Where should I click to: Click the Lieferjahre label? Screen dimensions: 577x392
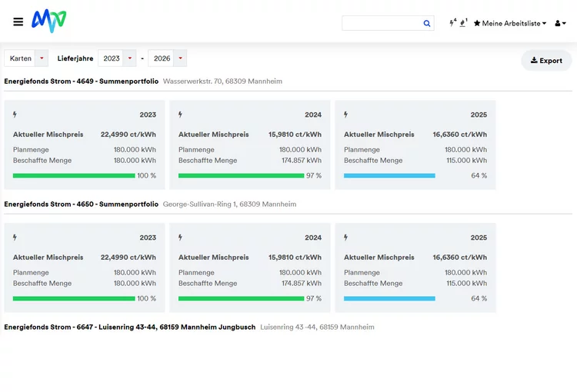click(x=75, y=58)
